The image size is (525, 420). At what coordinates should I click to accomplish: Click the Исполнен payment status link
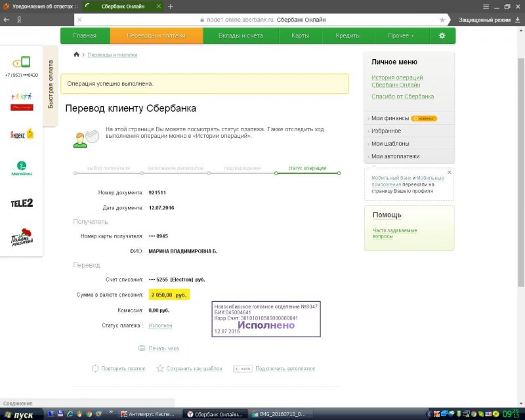pos(160,325)
